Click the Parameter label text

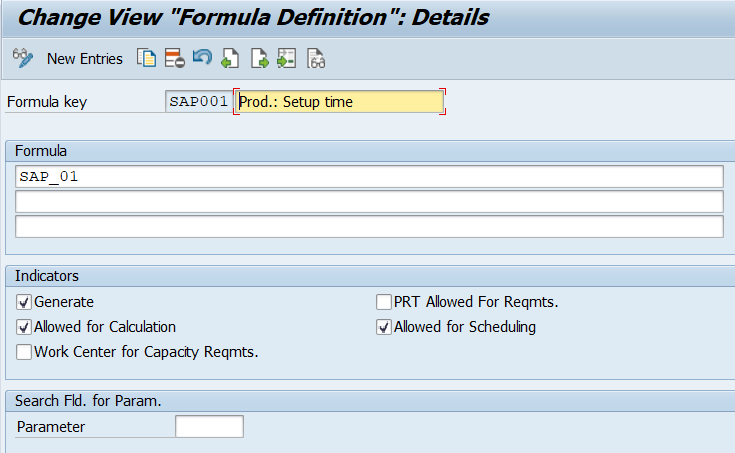(51, 427)
